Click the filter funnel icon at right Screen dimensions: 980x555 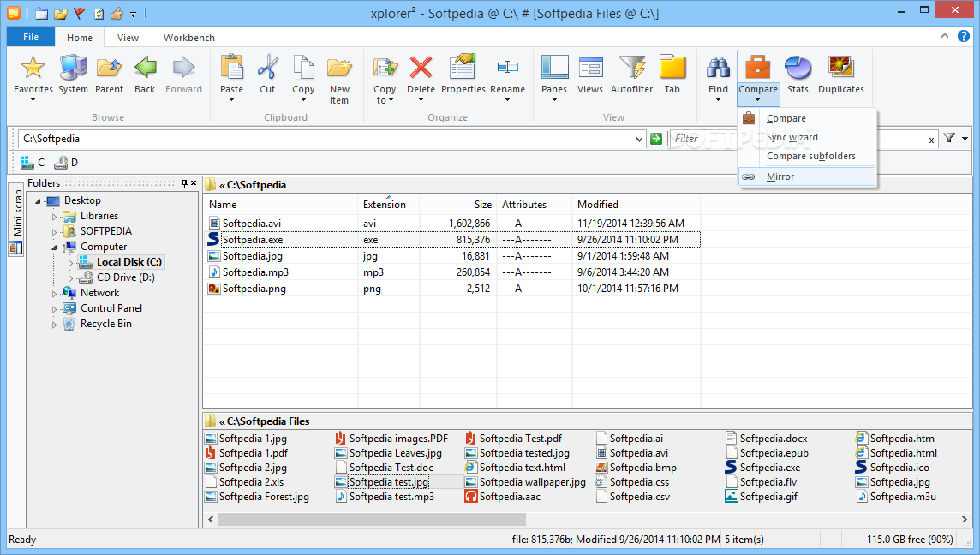pos(949,138)
